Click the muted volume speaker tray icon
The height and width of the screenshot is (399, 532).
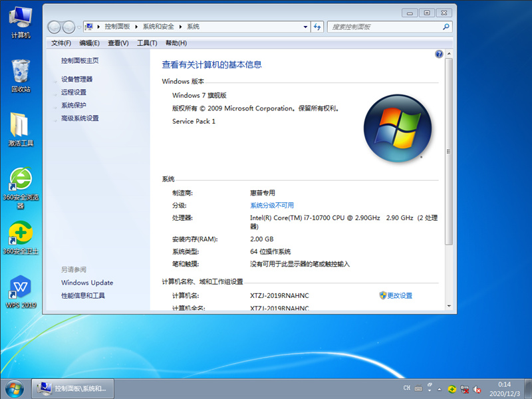click(477, 389)
